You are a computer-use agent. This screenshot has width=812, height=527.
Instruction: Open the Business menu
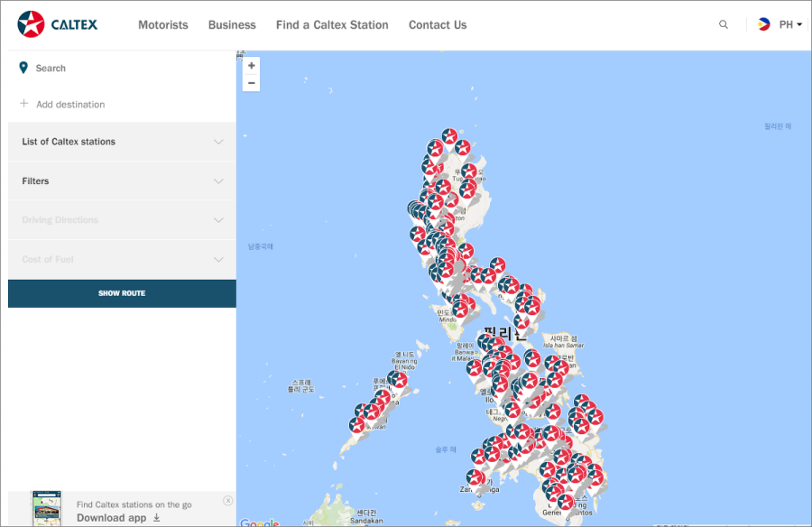232,25
